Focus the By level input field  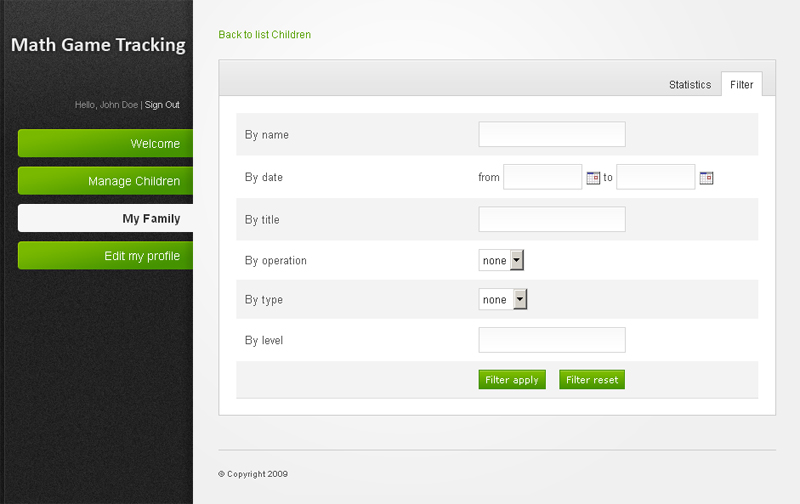552,340
